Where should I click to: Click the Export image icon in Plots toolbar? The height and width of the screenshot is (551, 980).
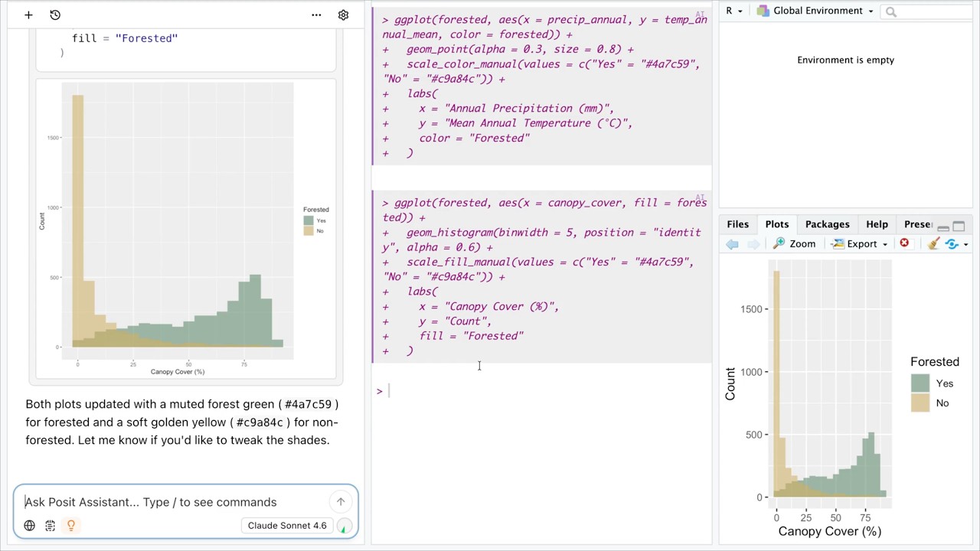pyautogui.click(x=838, y=244)
